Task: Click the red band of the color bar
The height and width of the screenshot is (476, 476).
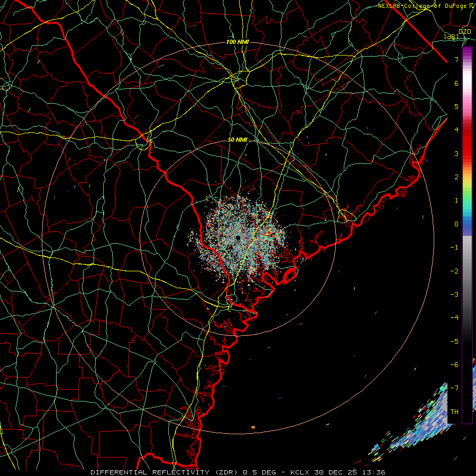Action: pyautogui.click(x=467, y=143)
